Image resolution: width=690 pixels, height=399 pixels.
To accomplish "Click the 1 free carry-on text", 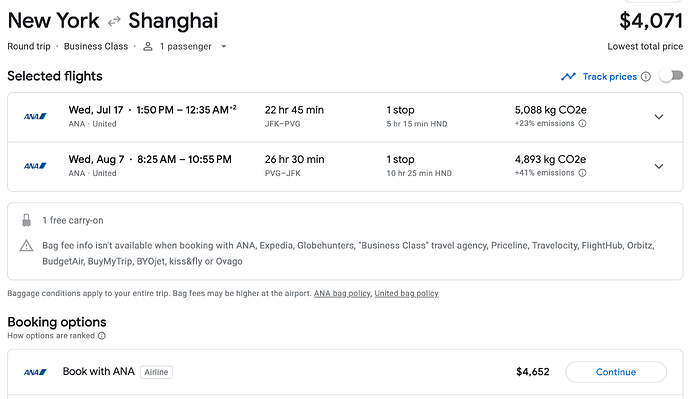I will coord(73,220).
